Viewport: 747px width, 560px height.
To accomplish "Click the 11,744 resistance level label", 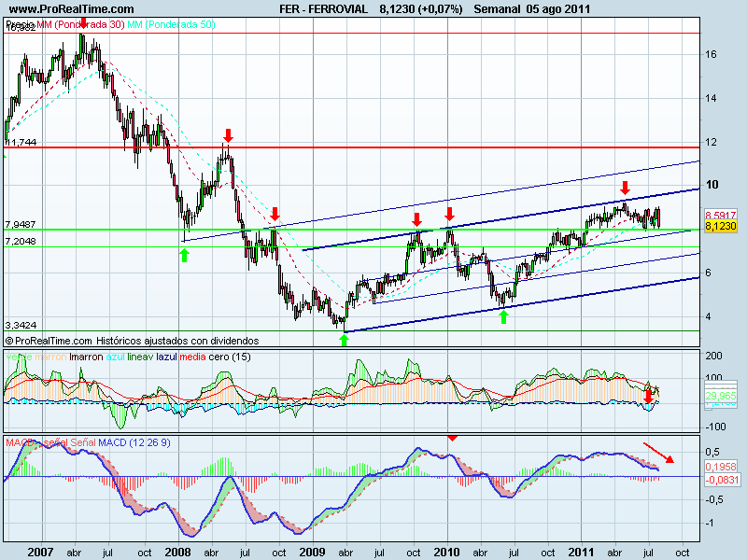I will (21, 142).
